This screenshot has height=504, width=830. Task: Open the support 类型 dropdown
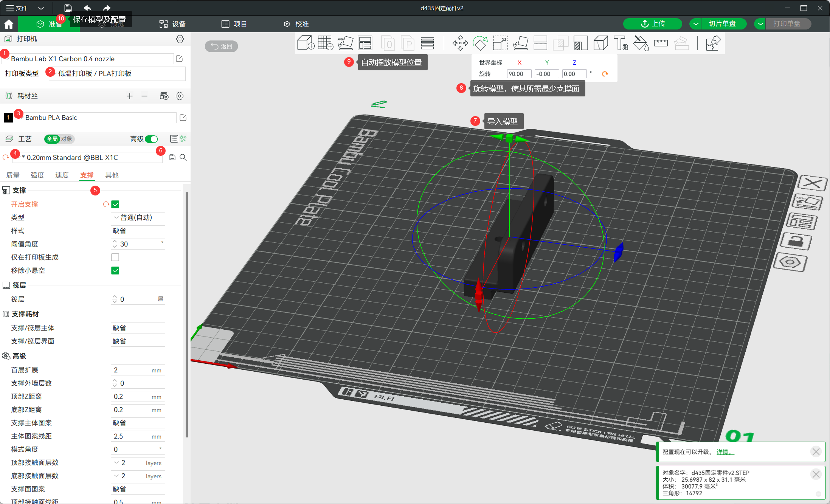[x=138, y=218]
